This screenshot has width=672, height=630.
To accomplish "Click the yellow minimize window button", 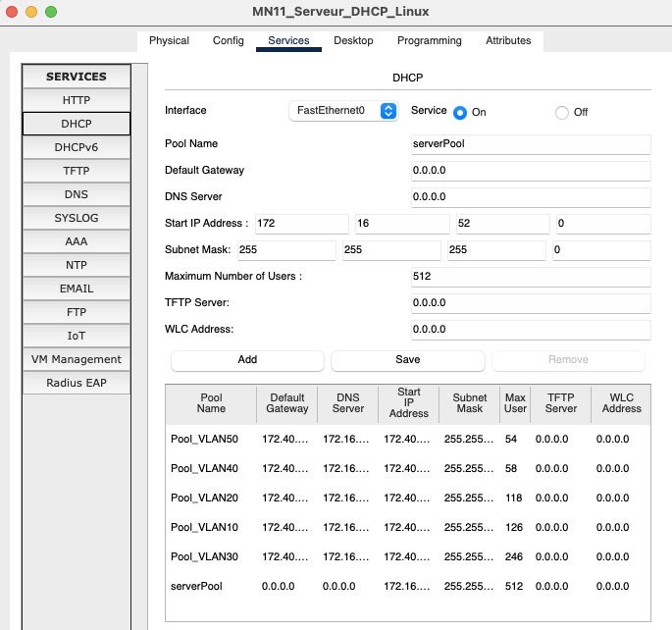I will tap(31, 12).
